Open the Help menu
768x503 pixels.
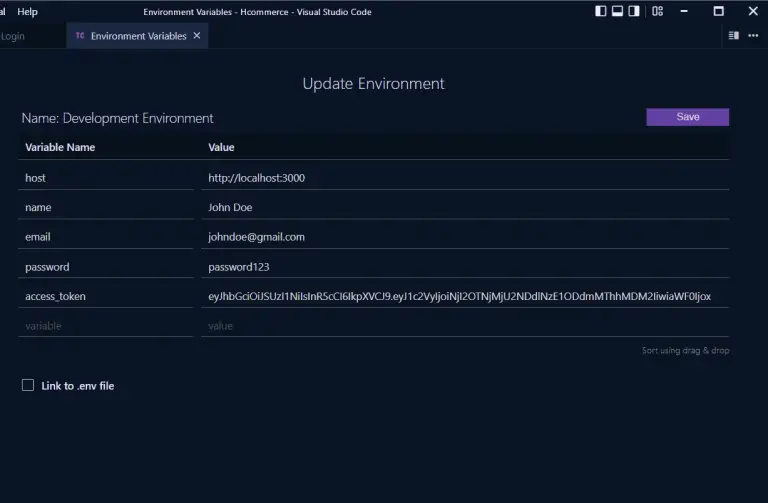pos(28,11)
